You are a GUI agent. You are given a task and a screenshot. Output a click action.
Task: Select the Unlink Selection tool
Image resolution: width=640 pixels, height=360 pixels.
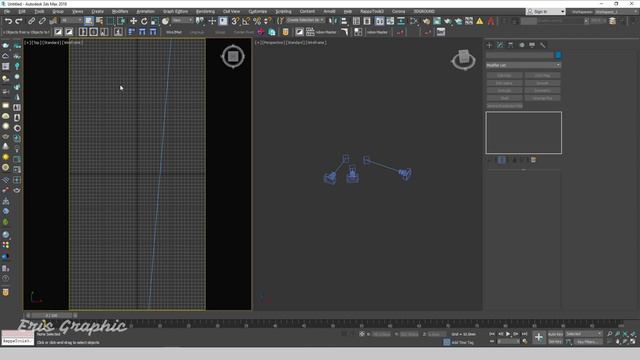[x=42, y=21]
